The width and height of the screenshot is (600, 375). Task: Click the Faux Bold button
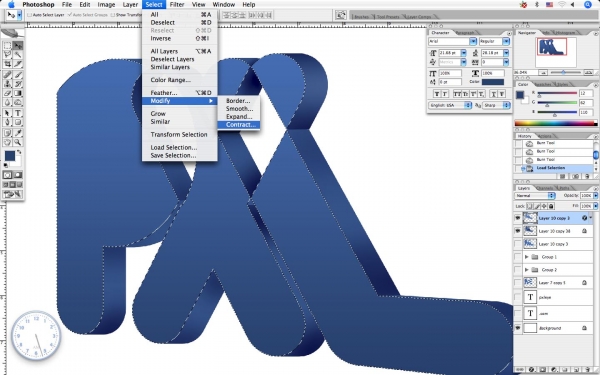(437, 94)
